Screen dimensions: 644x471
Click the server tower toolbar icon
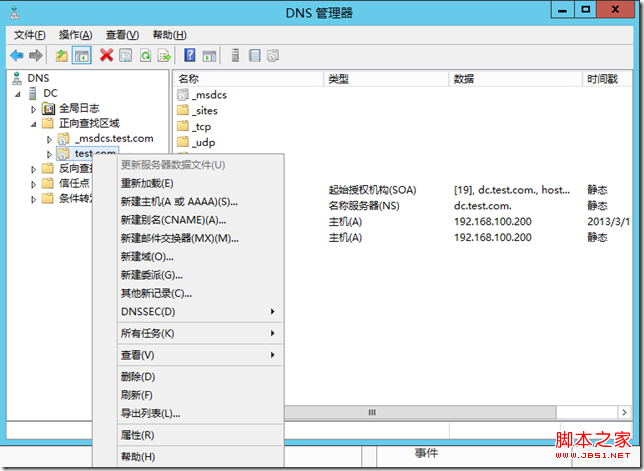pyautogui.click(x=235, y=55)
